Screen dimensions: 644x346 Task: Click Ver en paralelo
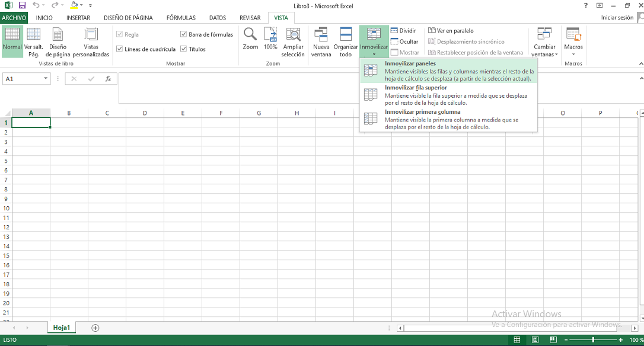[451, 31]
